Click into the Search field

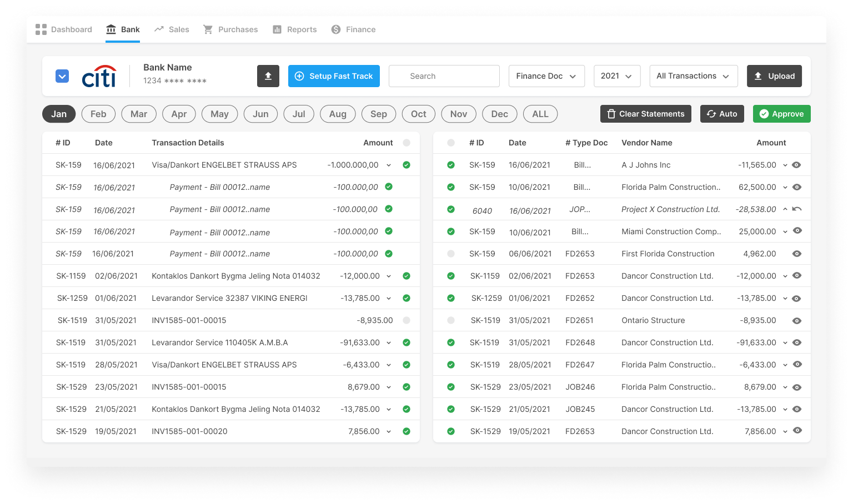pos(444,76)
